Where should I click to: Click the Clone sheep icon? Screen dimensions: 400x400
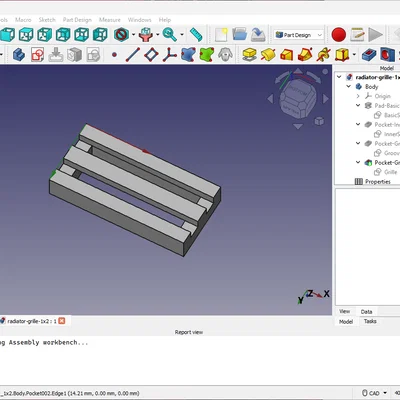click(225, 54)
